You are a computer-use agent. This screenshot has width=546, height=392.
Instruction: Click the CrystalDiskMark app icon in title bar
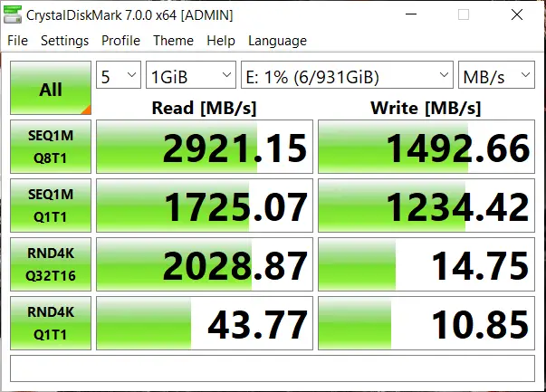[13, 14]
